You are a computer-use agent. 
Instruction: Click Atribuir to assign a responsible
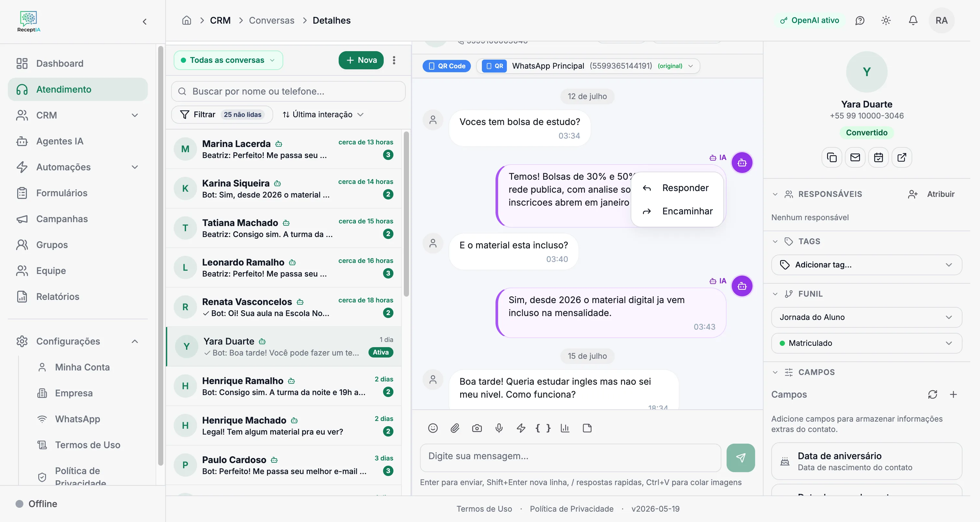tap(931, 194)
